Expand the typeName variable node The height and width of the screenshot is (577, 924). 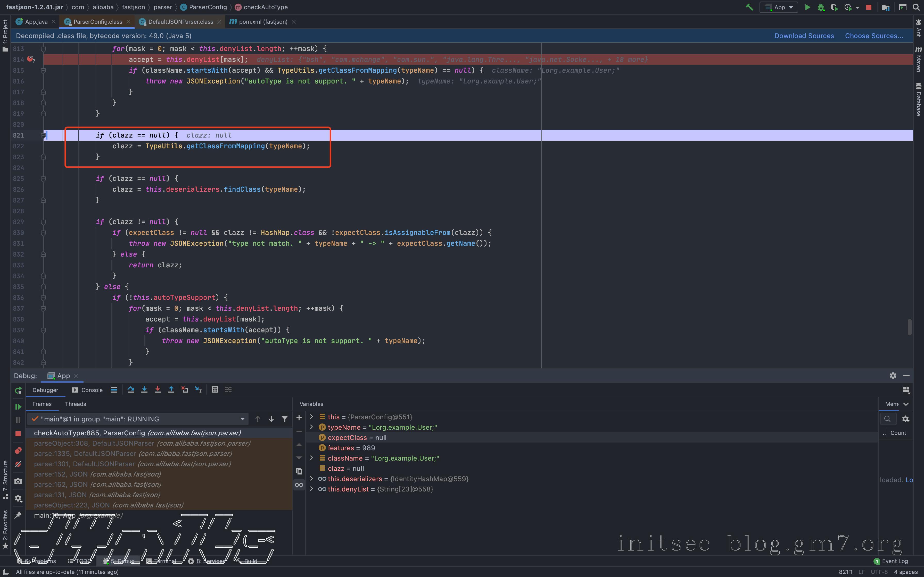311,427
